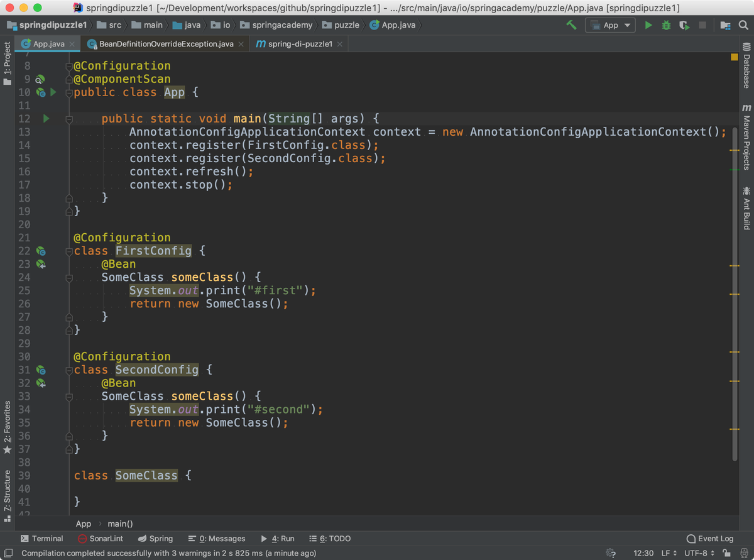Viewport: 754px width, 560px height.
Task: Collapse the FirstConfig class fold on line 22
Action: (x=69, y=251)
